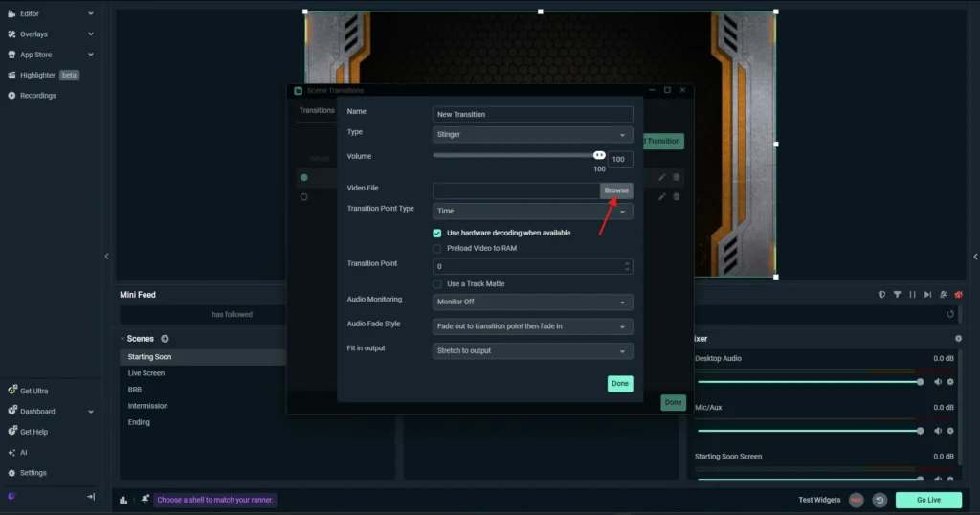
Task: Open Mic/Aux source settings gear
Action: [x=950, y=432]
